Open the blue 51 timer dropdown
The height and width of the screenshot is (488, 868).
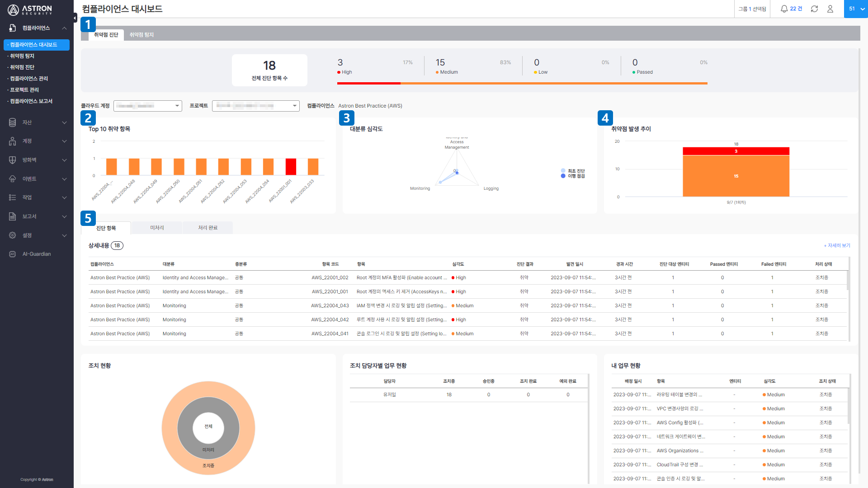pyautogui.click(x=856, y=9)
